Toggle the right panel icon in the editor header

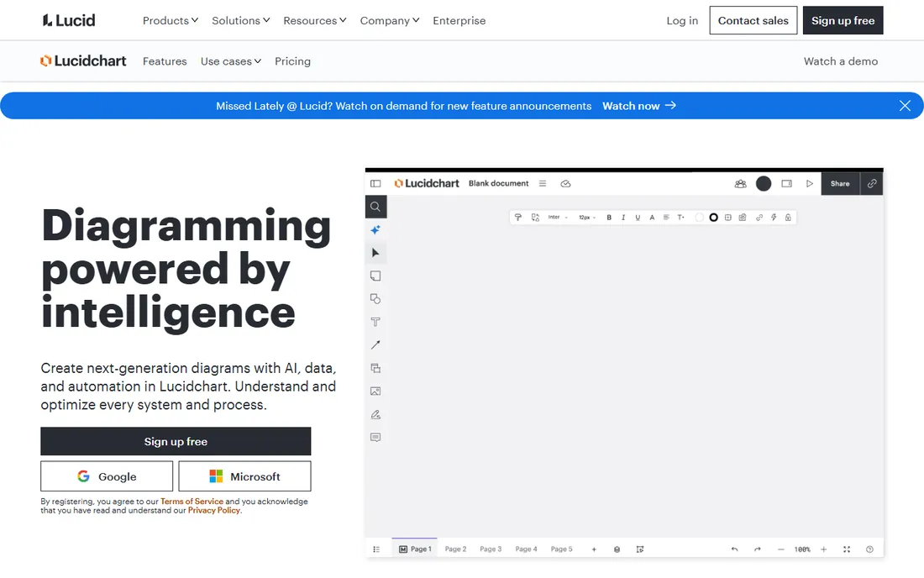787,184
